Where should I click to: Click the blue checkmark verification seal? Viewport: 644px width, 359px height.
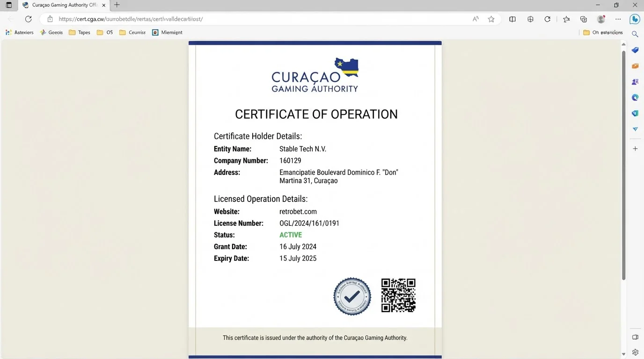[352, 296]
